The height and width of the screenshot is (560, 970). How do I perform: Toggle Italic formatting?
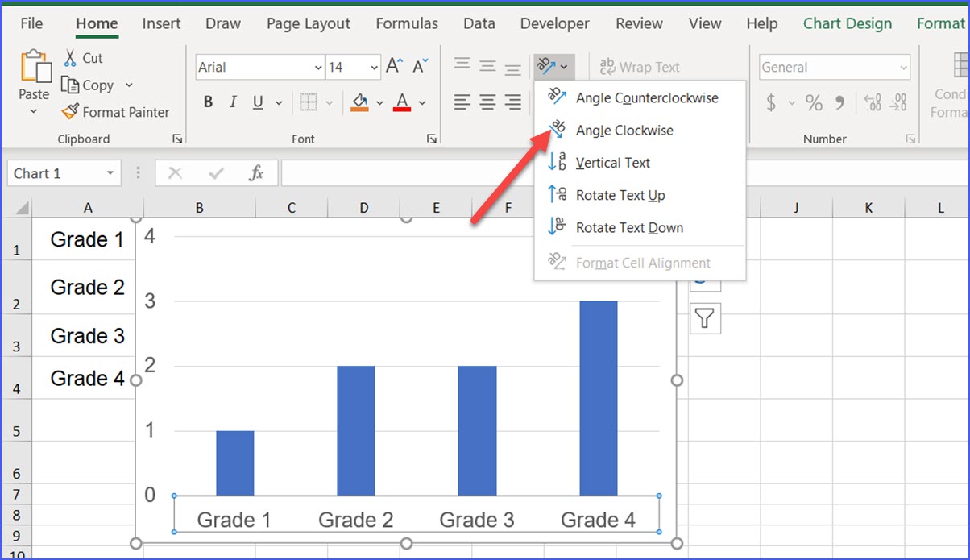(x=232, y=102)
